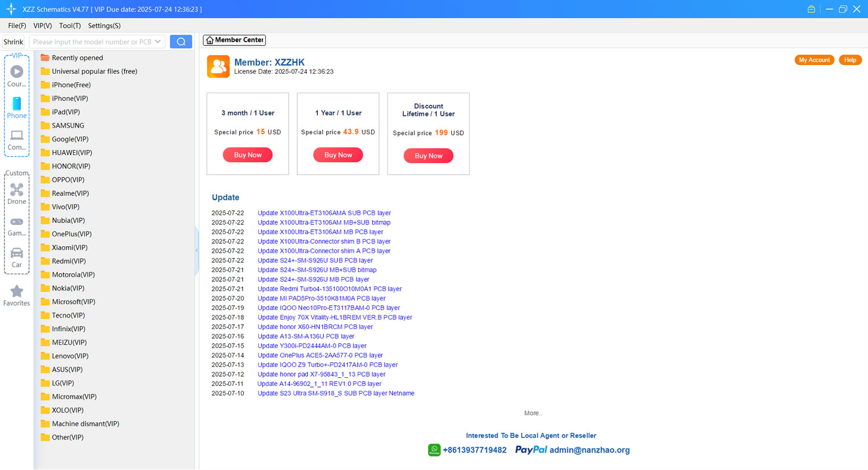Switch to the Member Center tab
The image size is (868, 470).
coord(234,40)
